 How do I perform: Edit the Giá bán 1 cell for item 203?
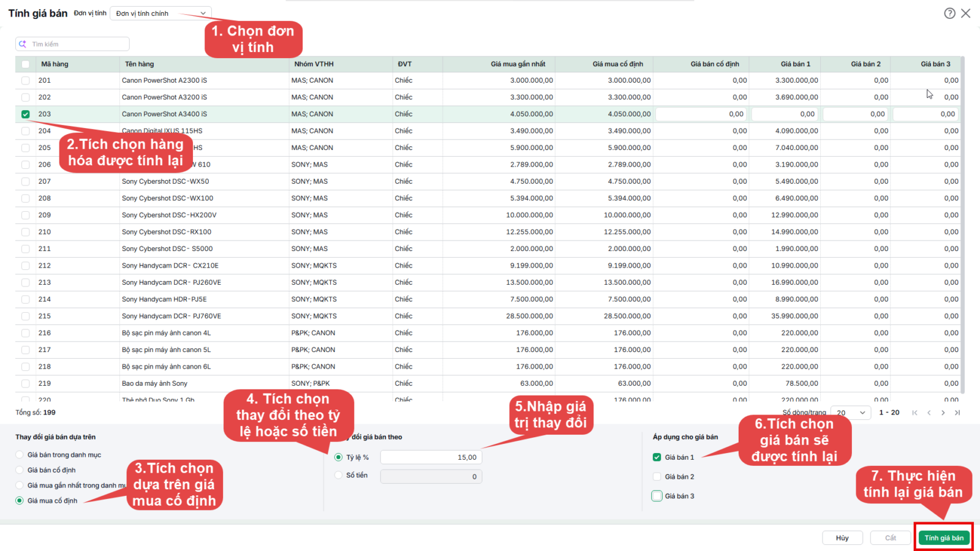click(785, 114)
